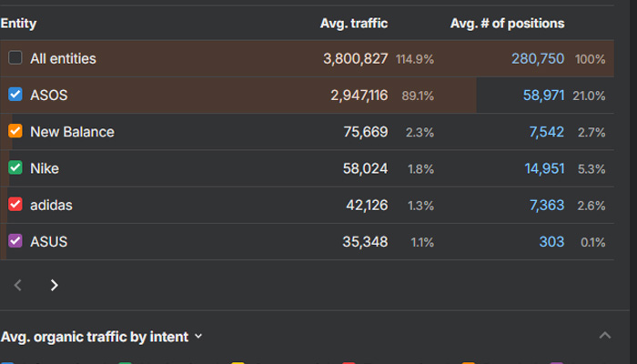Open the 280,750 positions link
The height and width of the screenshot is (364, 637).
(x=538, y=59)
